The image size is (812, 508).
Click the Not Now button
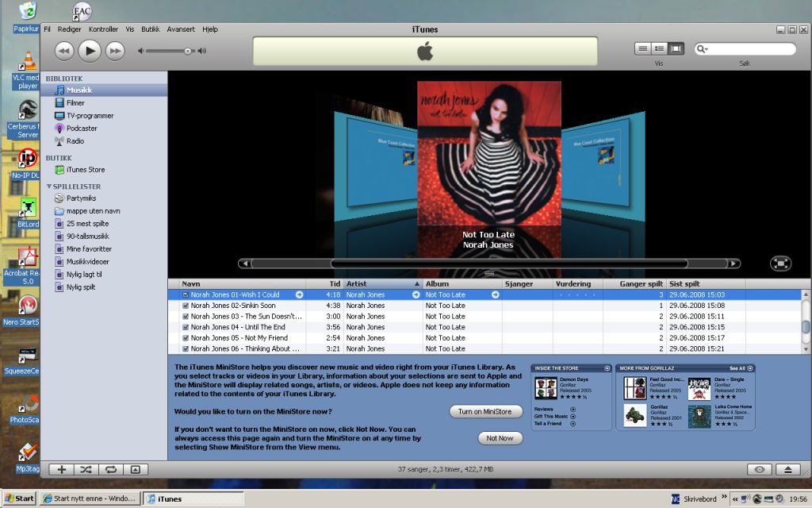500,438
